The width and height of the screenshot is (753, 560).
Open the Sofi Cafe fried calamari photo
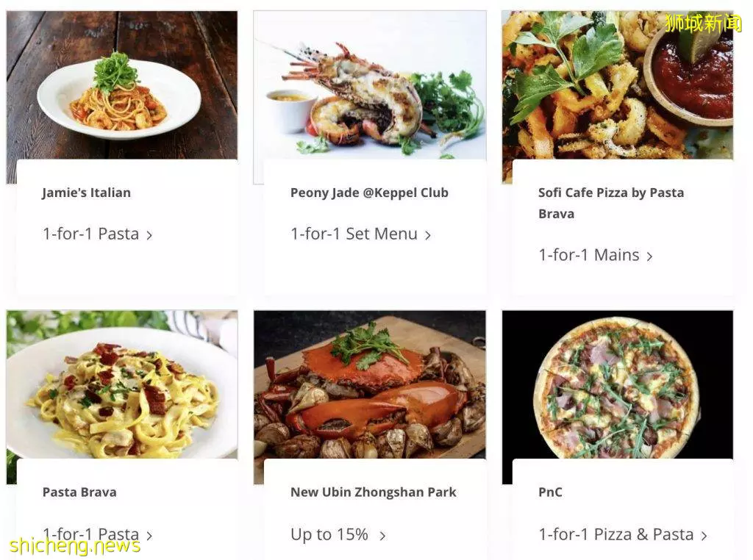[x=618, y=85]
